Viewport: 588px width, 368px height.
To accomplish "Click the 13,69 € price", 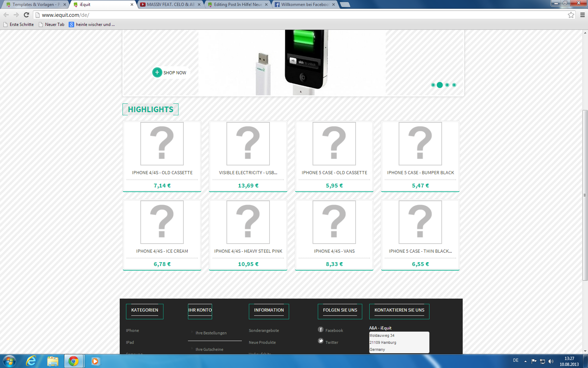I will pyautogui.click(x=248, y=186).
